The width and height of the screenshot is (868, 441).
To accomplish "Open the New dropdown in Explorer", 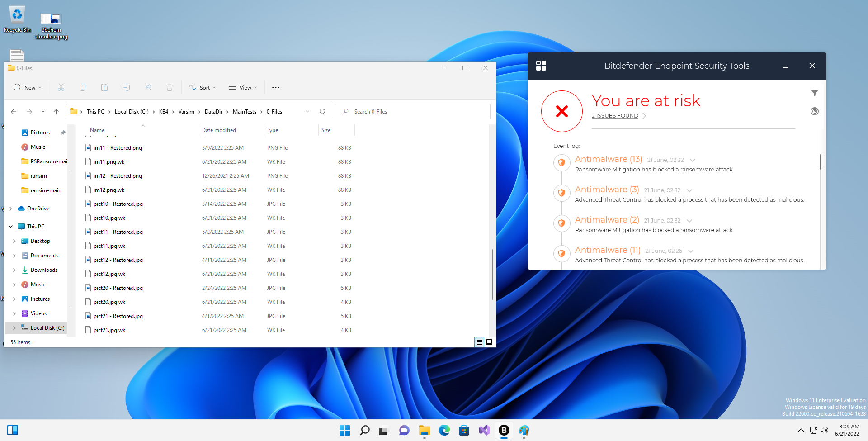I will pos(28,87).
